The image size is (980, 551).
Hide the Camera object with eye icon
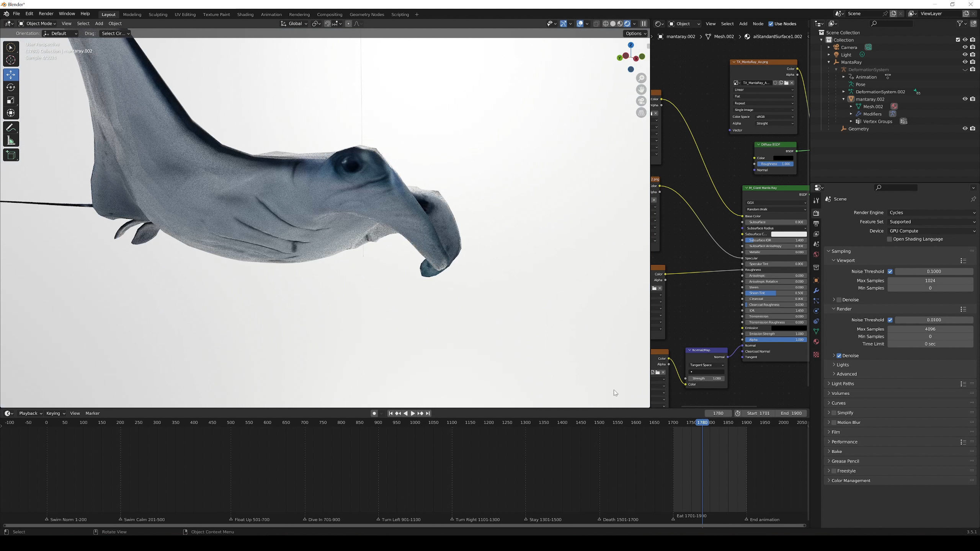coord(965,47)
